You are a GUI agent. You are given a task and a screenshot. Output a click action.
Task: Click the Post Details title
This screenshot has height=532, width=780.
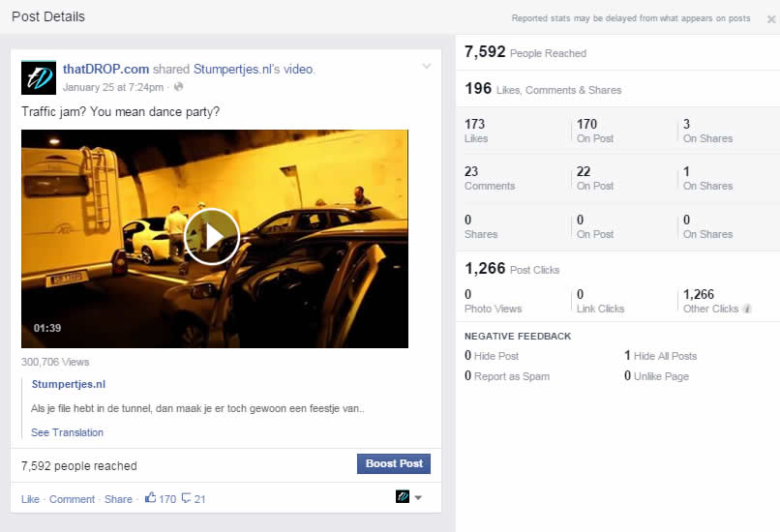(x=48, y=16)
